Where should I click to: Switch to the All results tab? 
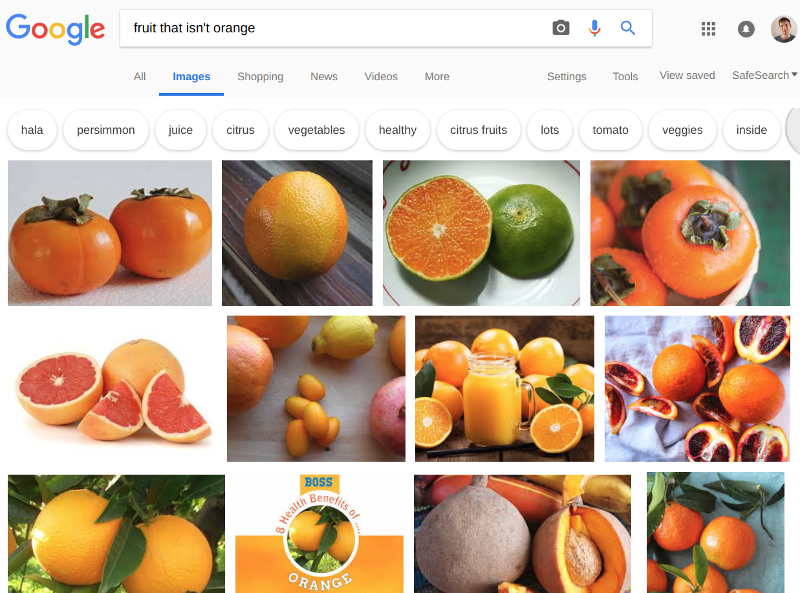pyautogui.click(x=139, y=77)
